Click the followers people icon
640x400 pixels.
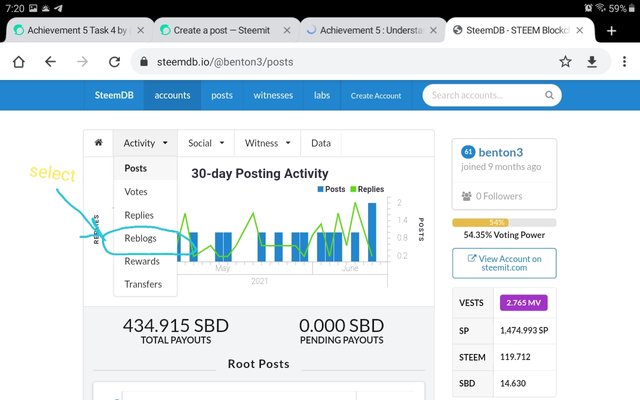click(x=467, y=196)
